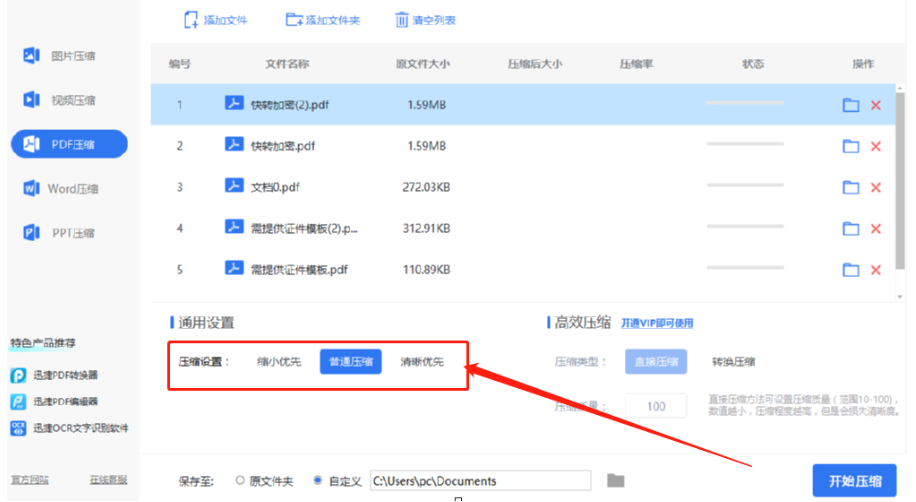The width and height of the screenshot is (916, 502).
Task: Choose the 普通压缩 compression option
Action: [x=351, y=362]
